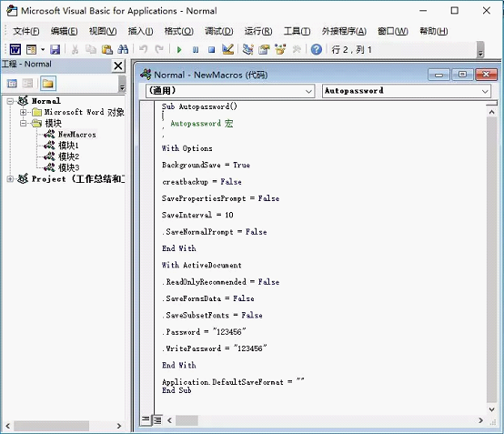Switch to Procedure View at bottom left
Image resolution: width=504 pixels, height=434 pixels.
tap(146, 419)
